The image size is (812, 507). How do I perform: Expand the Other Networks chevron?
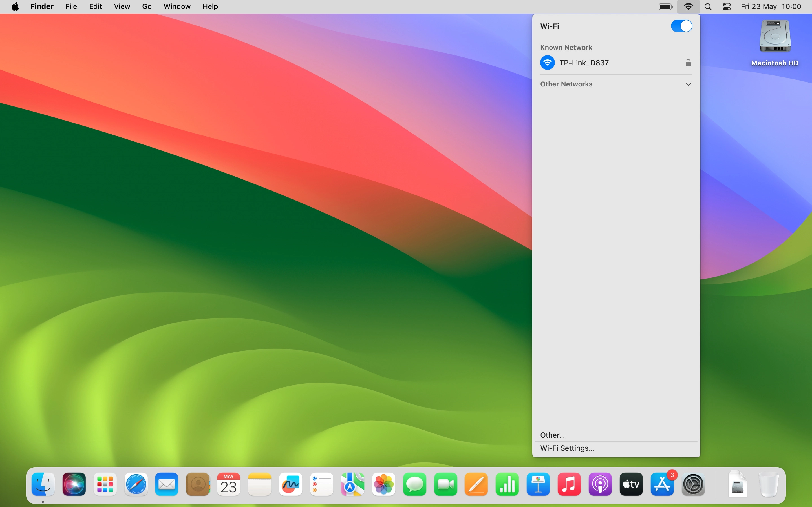688,84
